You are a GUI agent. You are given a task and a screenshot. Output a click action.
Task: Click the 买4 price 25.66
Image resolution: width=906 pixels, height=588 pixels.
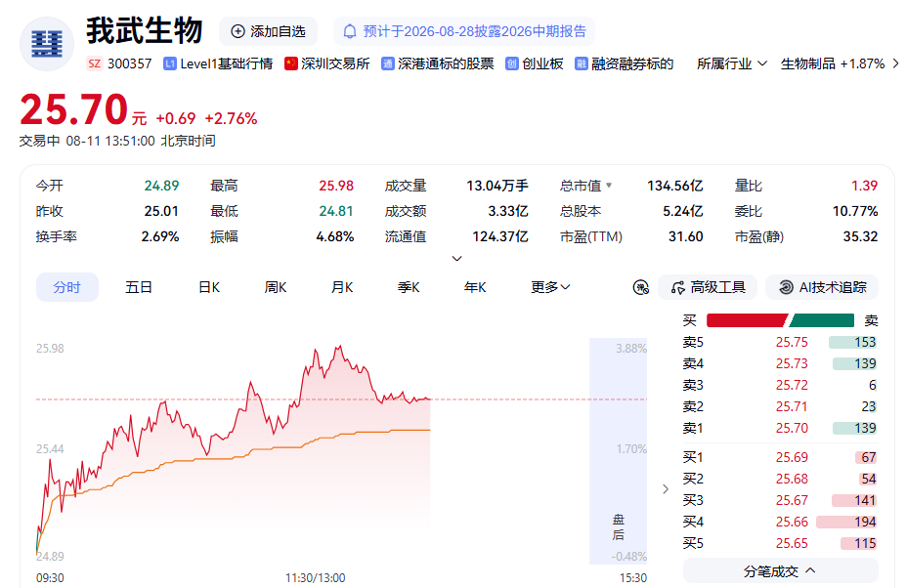792,522
